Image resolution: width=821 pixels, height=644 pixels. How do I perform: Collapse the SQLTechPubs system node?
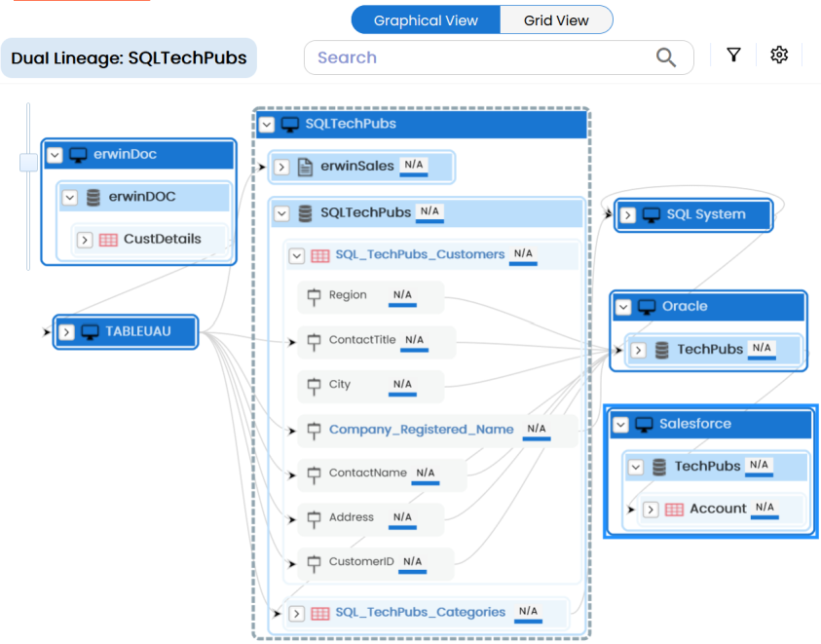(x=266, y=125)
